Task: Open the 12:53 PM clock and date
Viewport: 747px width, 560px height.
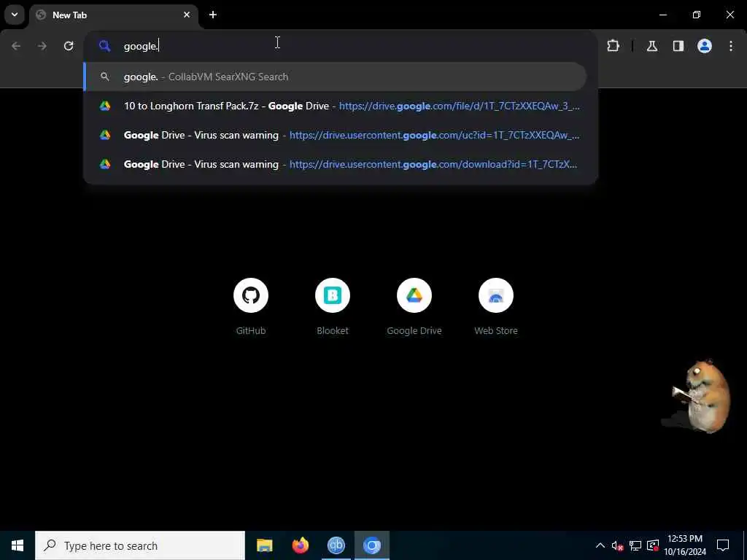Action: click(685, 545)
